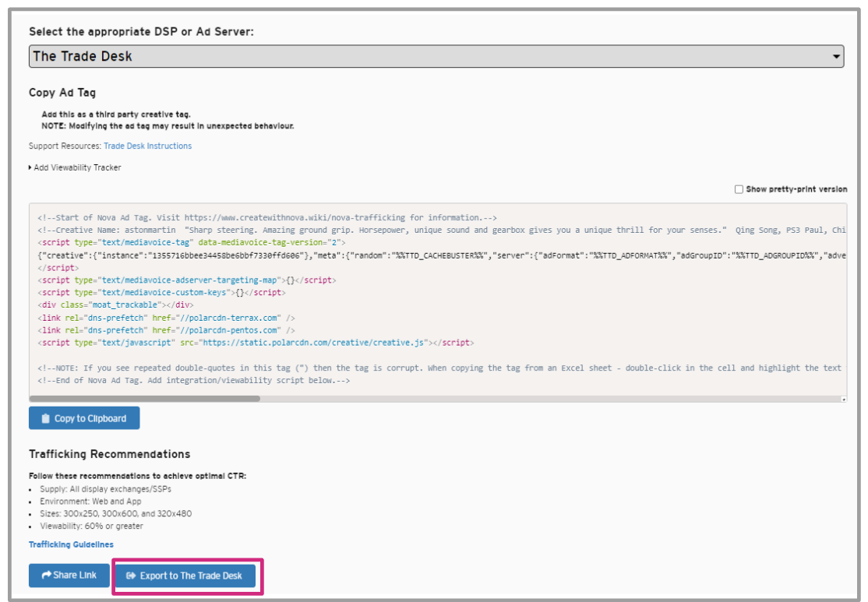Click the export icon beside Export text
Image resolution: width=868 pixels, height=602 pixels.
(x=130, y=576)
